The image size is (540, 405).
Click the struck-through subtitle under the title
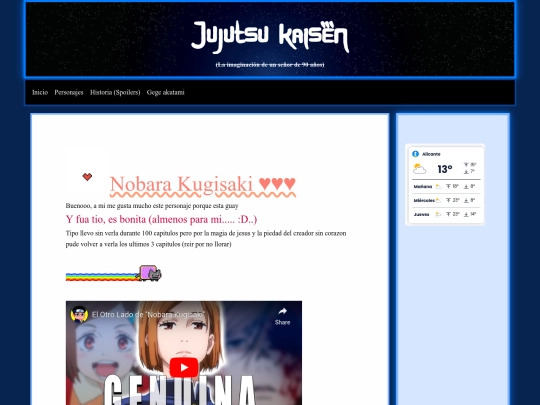[x=270, y=65]
